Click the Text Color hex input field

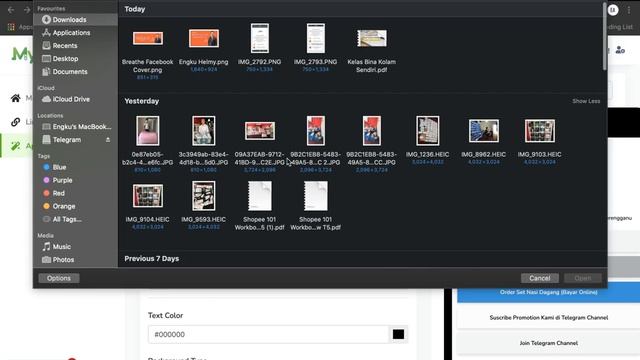(x=268, y=334)
